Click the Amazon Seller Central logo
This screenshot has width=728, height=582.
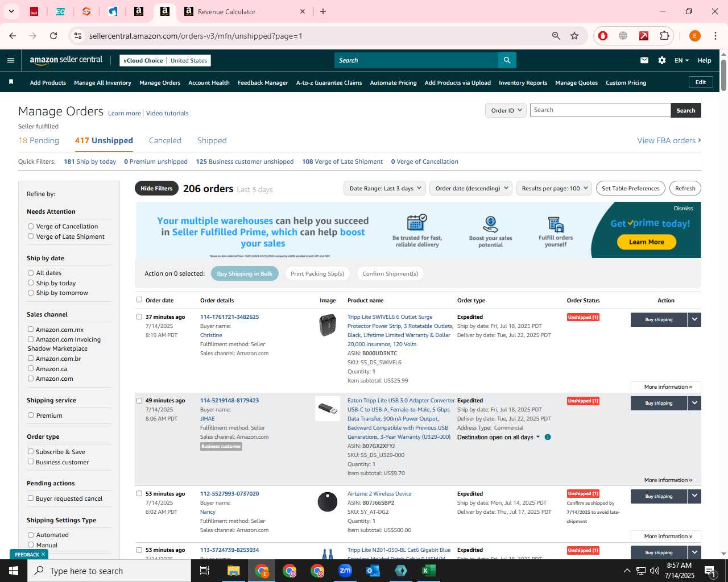[66, 60]
